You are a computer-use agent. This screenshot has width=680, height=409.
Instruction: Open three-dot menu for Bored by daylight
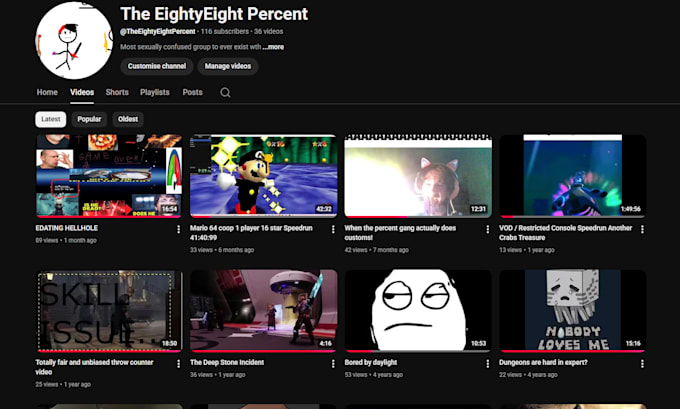487,364
